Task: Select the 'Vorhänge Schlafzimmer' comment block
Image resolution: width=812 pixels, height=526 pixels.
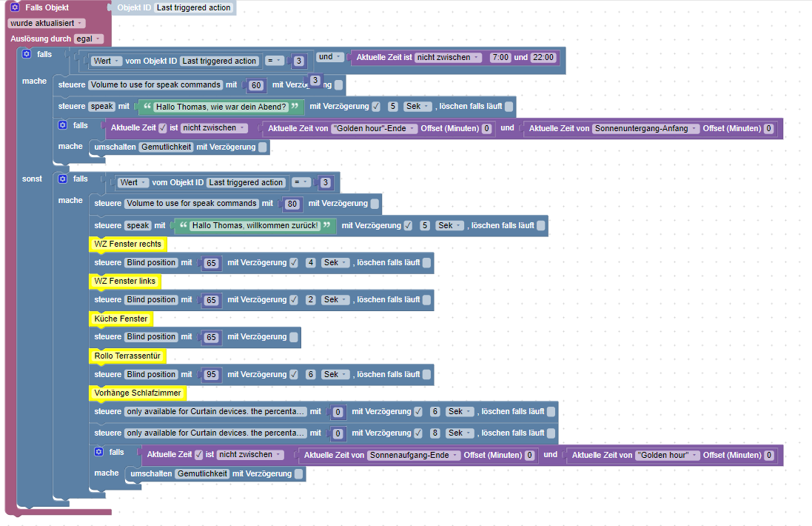Action: pos(138,393)
